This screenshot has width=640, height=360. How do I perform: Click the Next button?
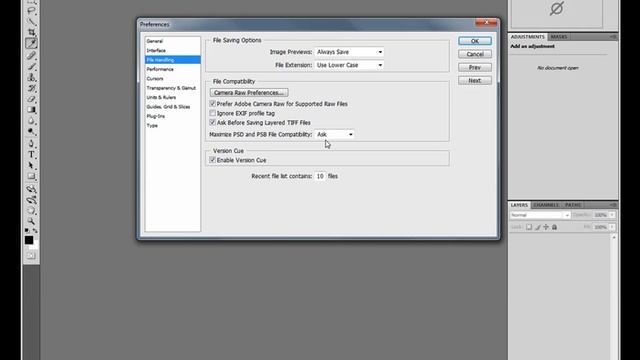click(475, 80)
